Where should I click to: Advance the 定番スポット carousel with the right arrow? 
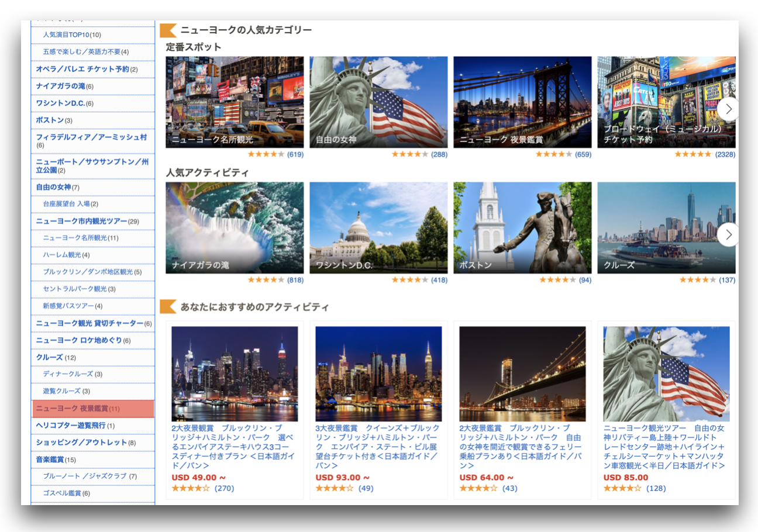(x=728, y=109)
